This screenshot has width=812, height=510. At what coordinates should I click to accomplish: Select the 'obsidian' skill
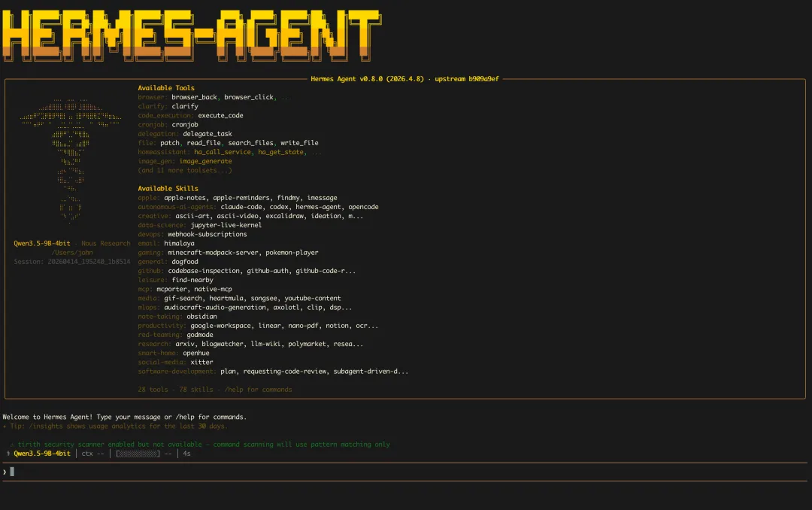point(201,317)
